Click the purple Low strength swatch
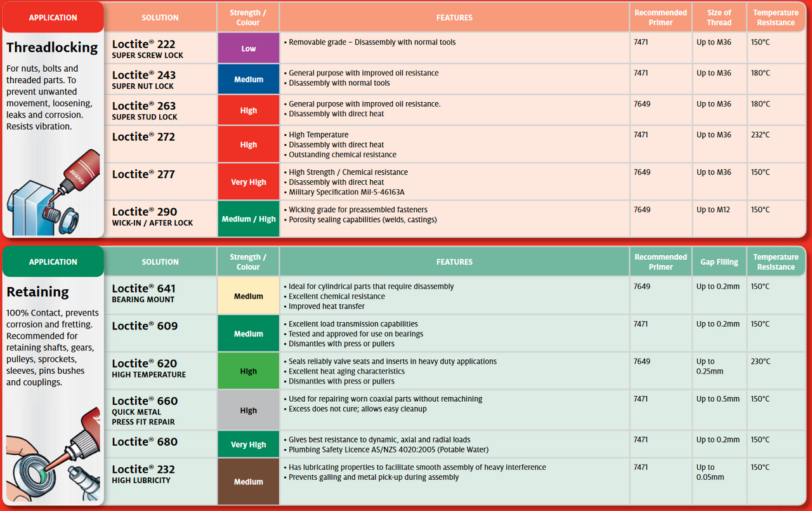Viewport: 812px width, 511px height. 248,48
